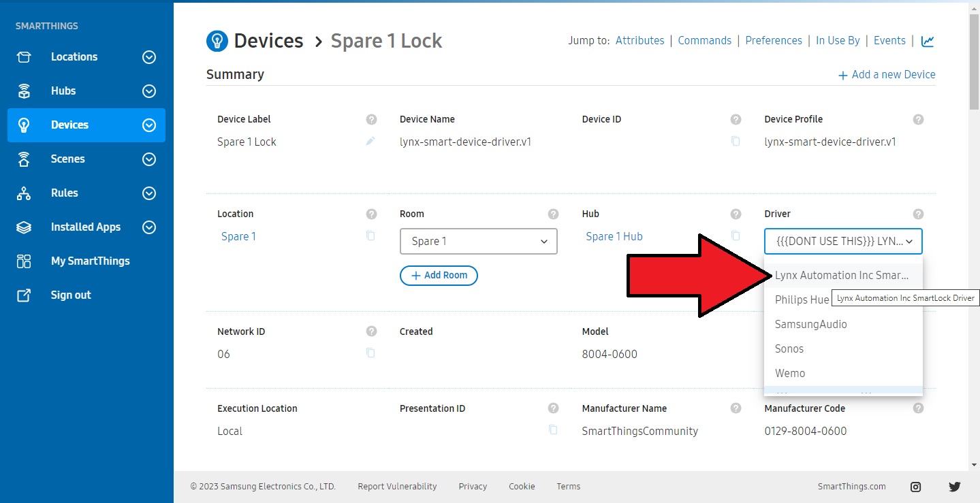Click the Add Room button
The image size is (980, 503).
click(439, 276)
